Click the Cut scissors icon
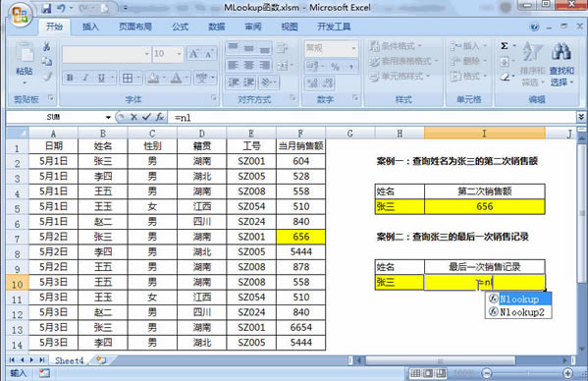The width and height of the screenshot is (588, 381). pos(47,46)
